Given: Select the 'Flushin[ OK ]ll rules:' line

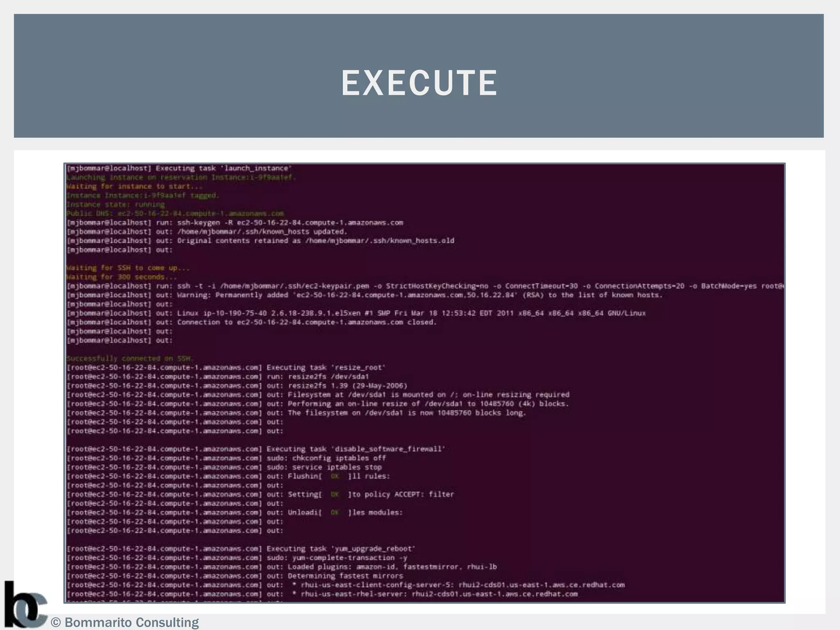Looking at the screenshot, I should click(228, 476).
